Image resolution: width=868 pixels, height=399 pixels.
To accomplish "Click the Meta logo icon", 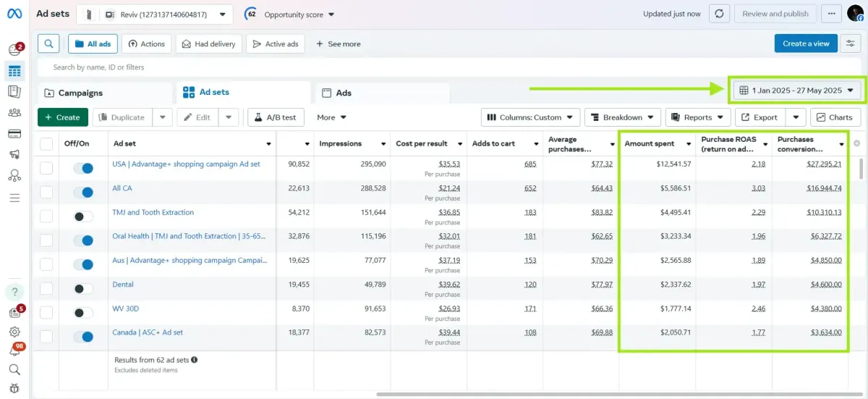I will tap(14, 14).
